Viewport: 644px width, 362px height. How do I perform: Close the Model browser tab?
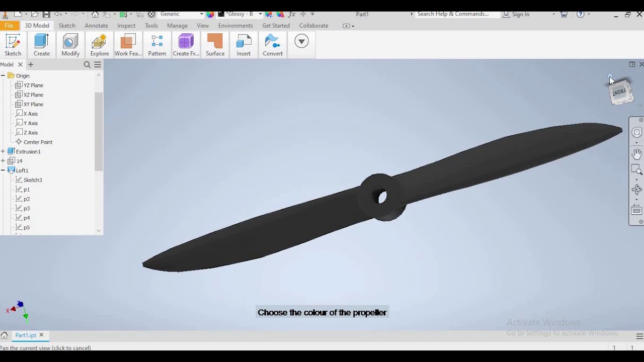[x=20, y=64]
